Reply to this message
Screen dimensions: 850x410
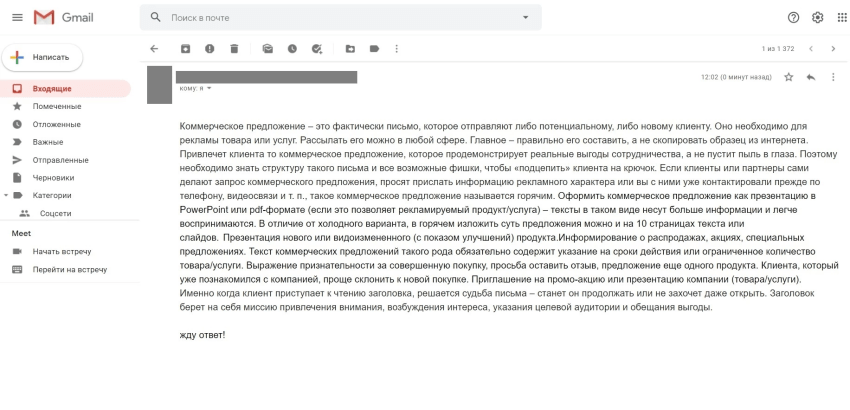pos(811,77)
